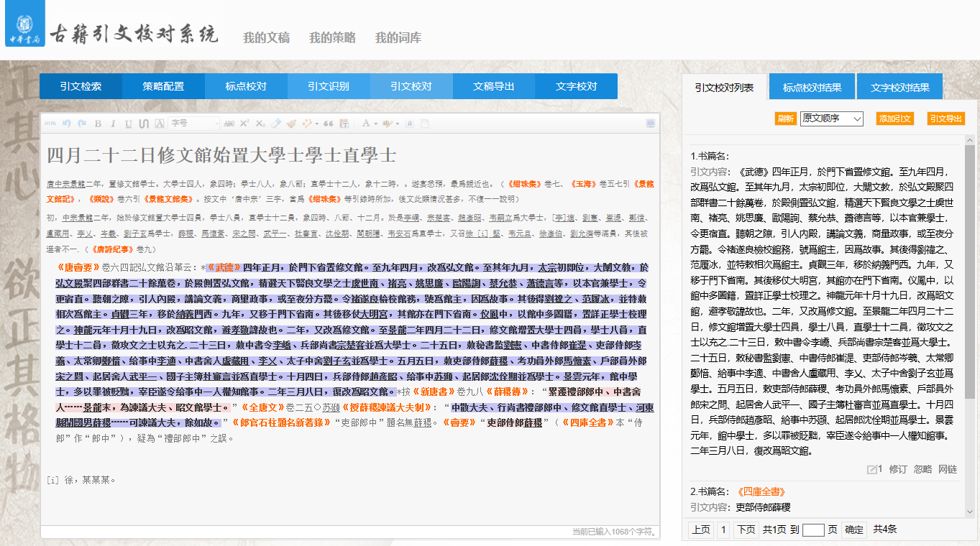
Task: Redo the last edit
Action: coord(82,124)
